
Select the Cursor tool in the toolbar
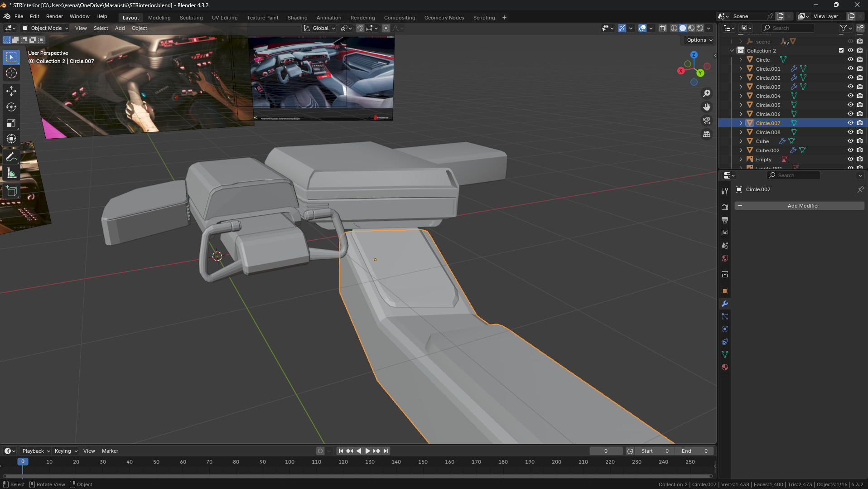[x=11, y=73]
